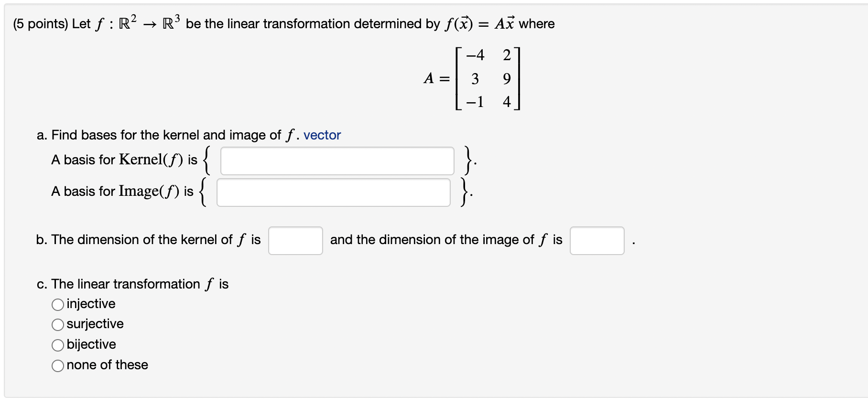Click inside the Image(f) basis entry
The width and height of the screenshot is (868, 406).
(333, 192)
